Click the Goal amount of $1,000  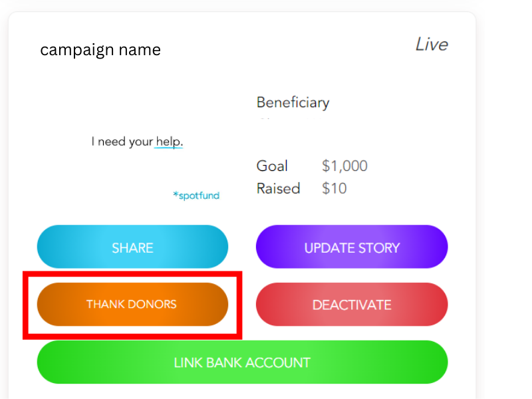click(x=344, y=166)
